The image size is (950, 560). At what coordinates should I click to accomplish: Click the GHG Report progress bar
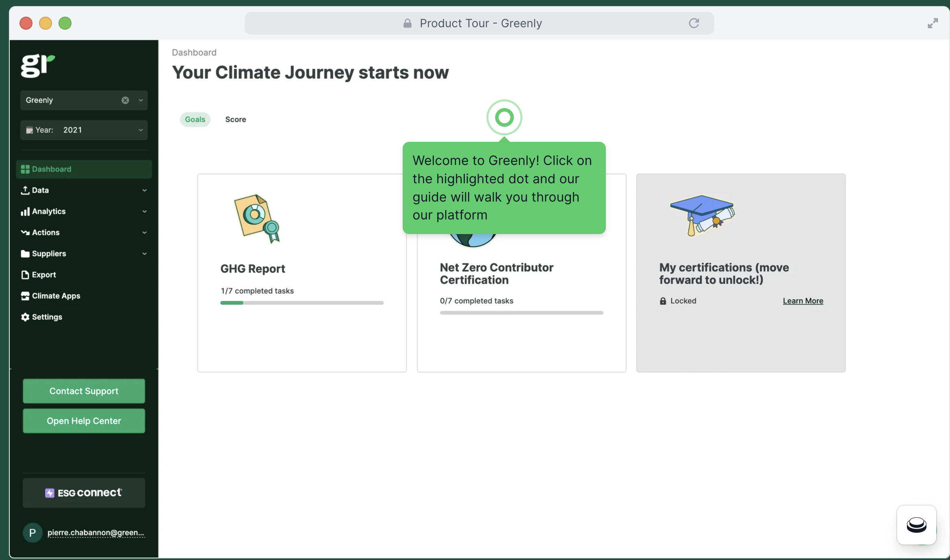301,303
